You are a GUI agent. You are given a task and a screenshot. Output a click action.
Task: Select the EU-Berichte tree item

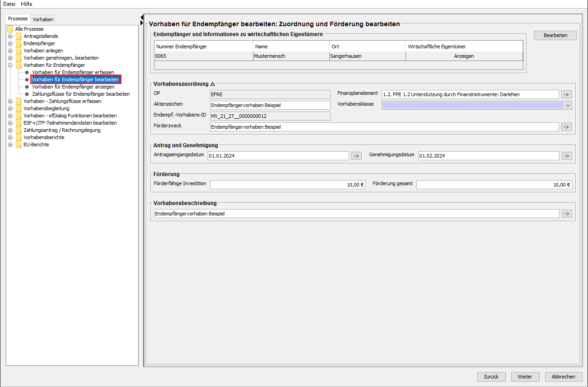tap(36, 145)
